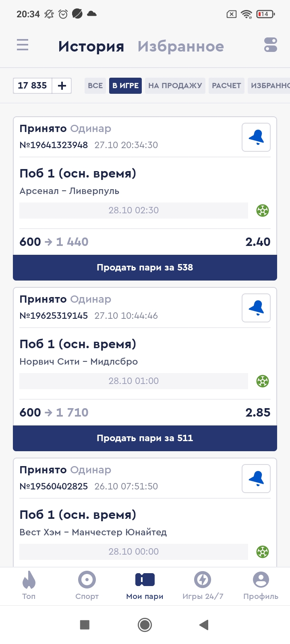This screenshot has height=644, width=290.
Task: Tap football icon beside Арсенал – Ливерпуль match
Action: [x=263, y=211]
